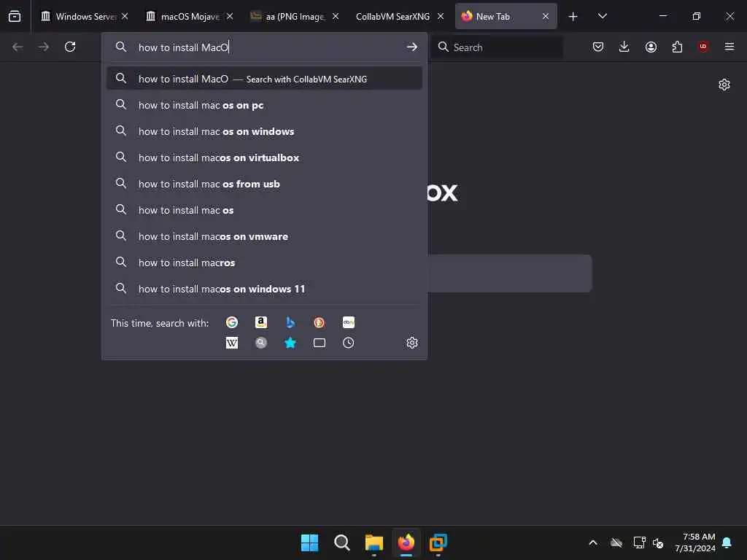Save to Pocket icon

click(x=598, y=47)
